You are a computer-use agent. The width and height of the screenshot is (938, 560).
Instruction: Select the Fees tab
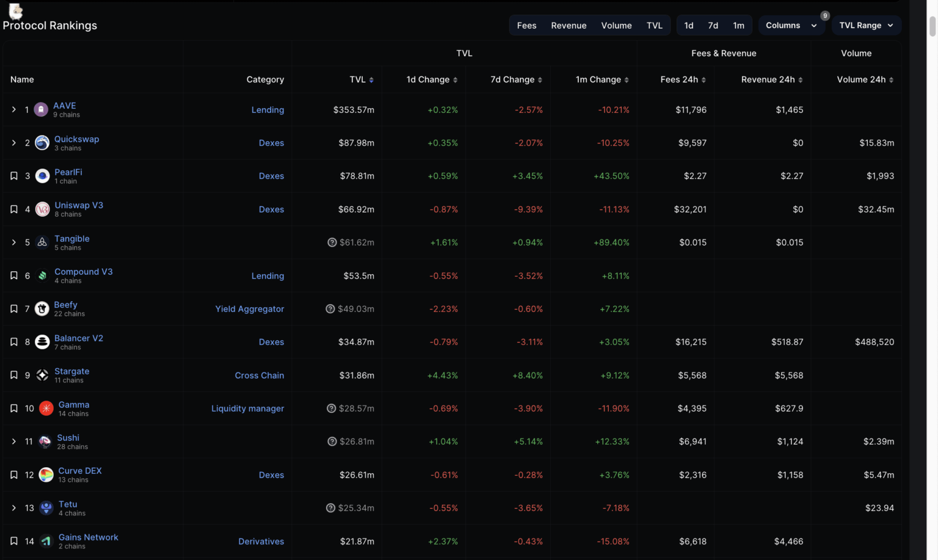(526, 26)
